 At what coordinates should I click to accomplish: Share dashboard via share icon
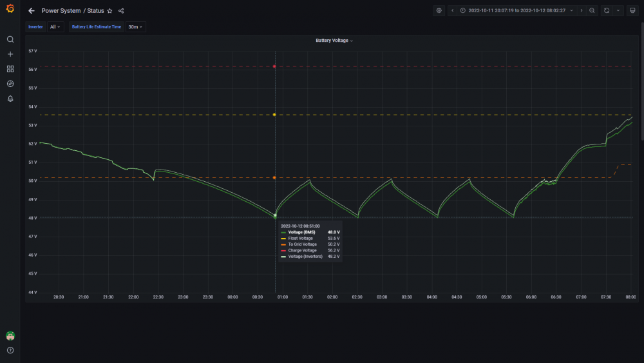coord(121,11)
